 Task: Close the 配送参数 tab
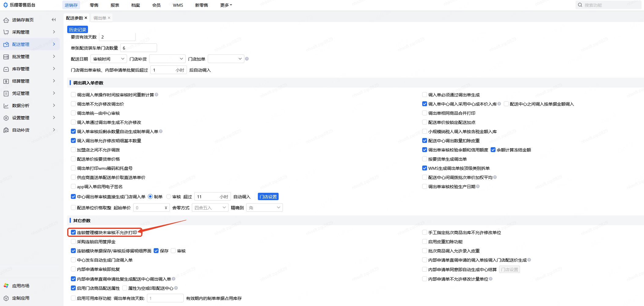point(86,18)
